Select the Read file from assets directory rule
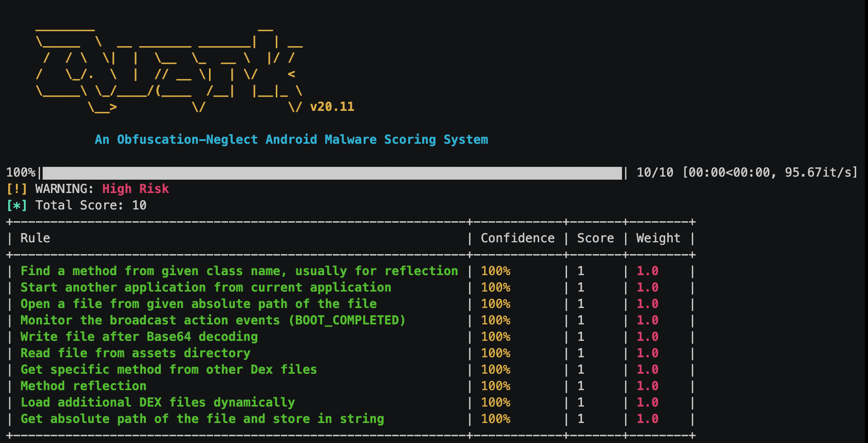The image size is (868, 443). (135, 353)
